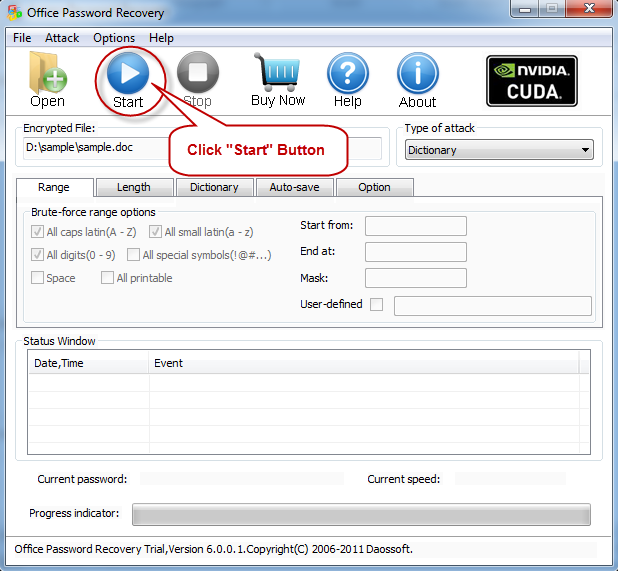618x571 pixels.
Task: Click the Progress indicator bar
Action: (361, 514)
